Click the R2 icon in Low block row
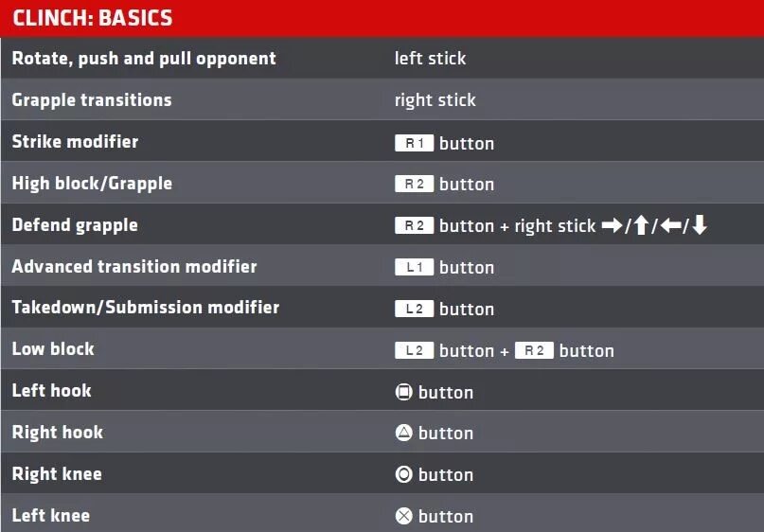The image size is (764, 532). (534, 350)
